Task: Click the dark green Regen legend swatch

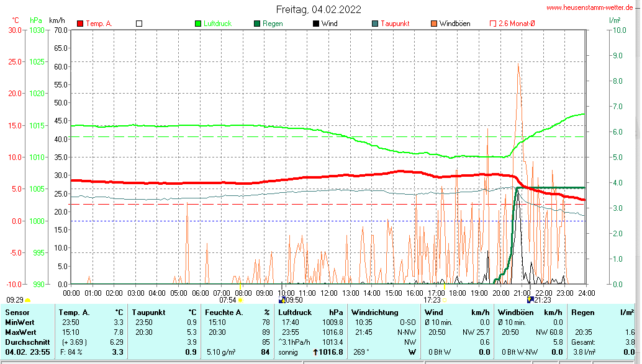Action: [257, 24]
